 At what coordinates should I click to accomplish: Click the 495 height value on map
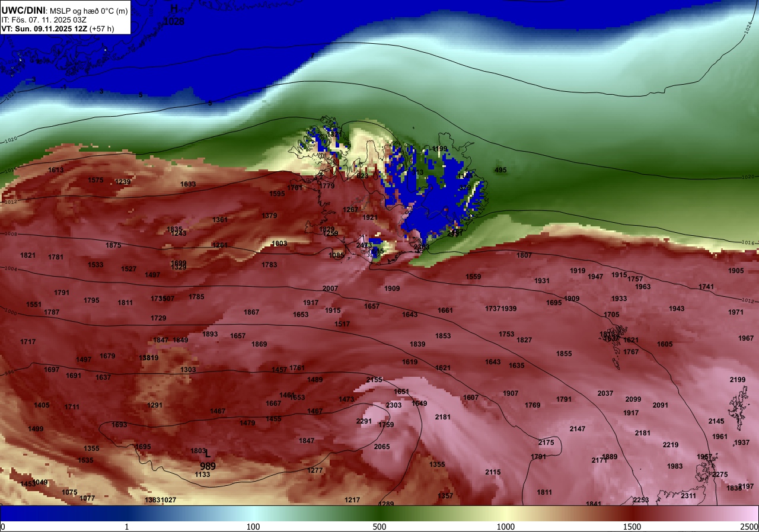coord(500,170)
